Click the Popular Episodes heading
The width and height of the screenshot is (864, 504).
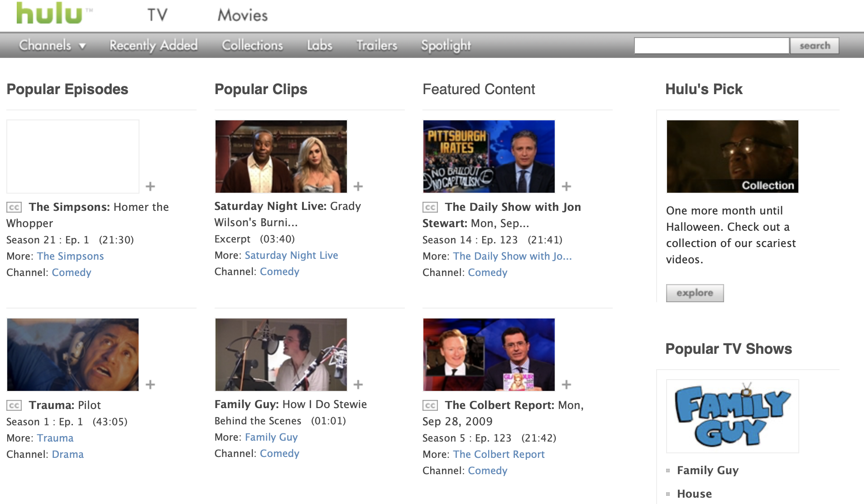(67, 89)
